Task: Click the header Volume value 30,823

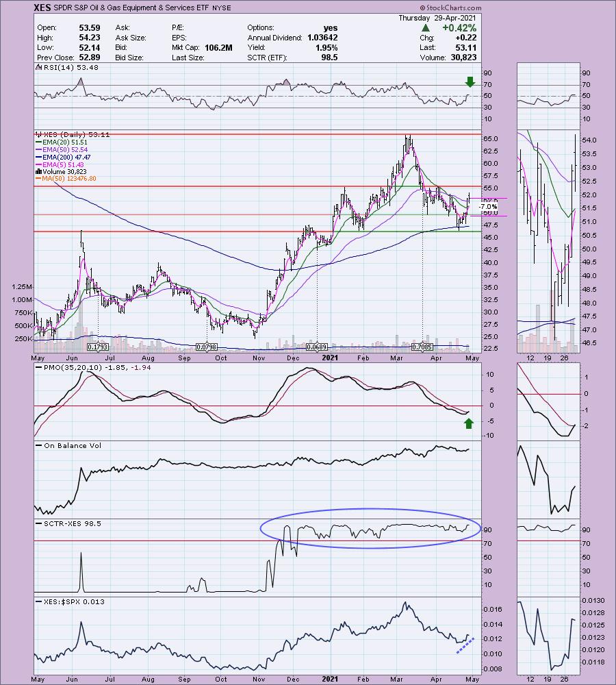Action: coord(462,58)
